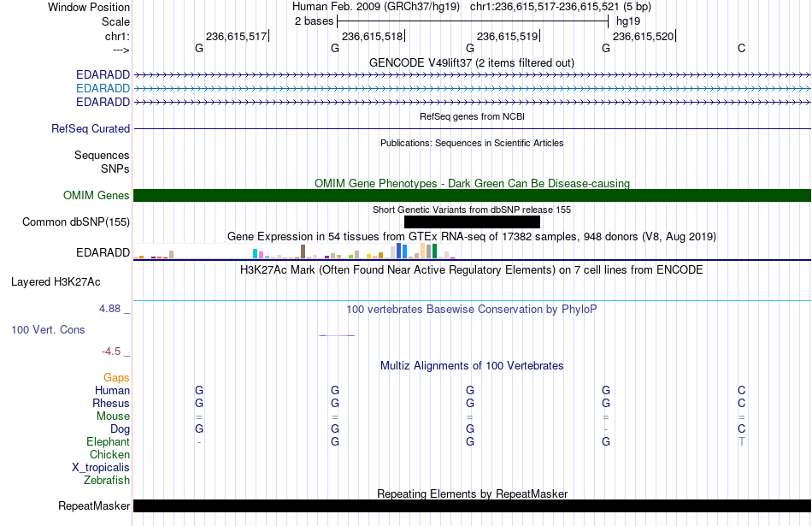Click the RepeatMasker track label

pyautogui.click(x=94, y=505)
